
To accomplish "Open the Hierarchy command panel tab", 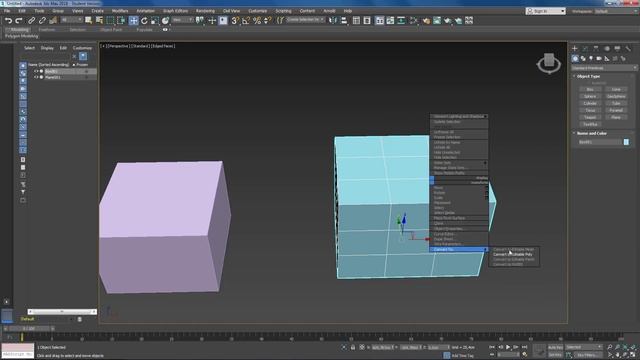I will pos(596,49).
